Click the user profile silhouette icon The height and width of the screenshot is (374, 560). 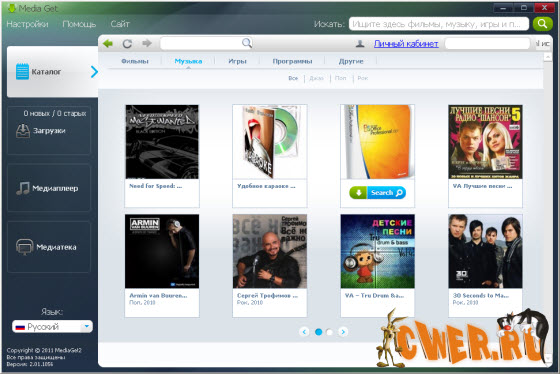(360, 44)
